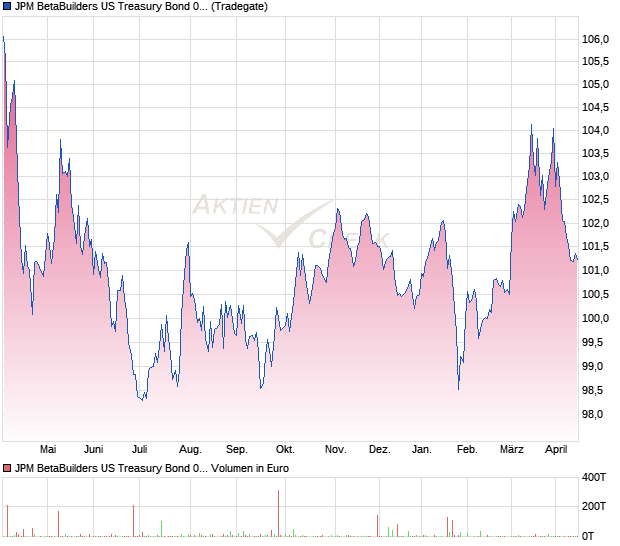Click the 'Dez.' month label
The image size is (620, 546).
(x=380, y=450)
